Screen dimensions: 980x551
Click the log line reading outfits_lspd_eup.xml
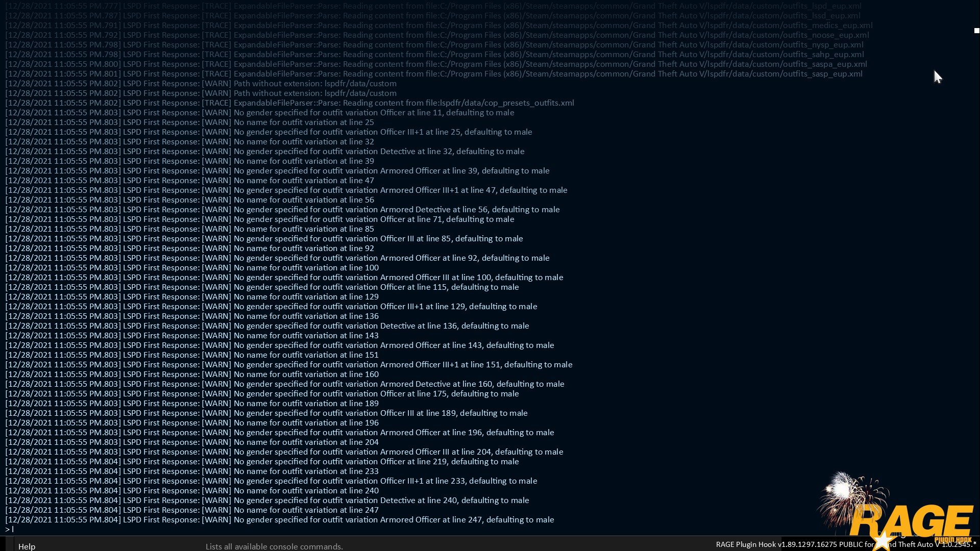click(x=434, y=6)
